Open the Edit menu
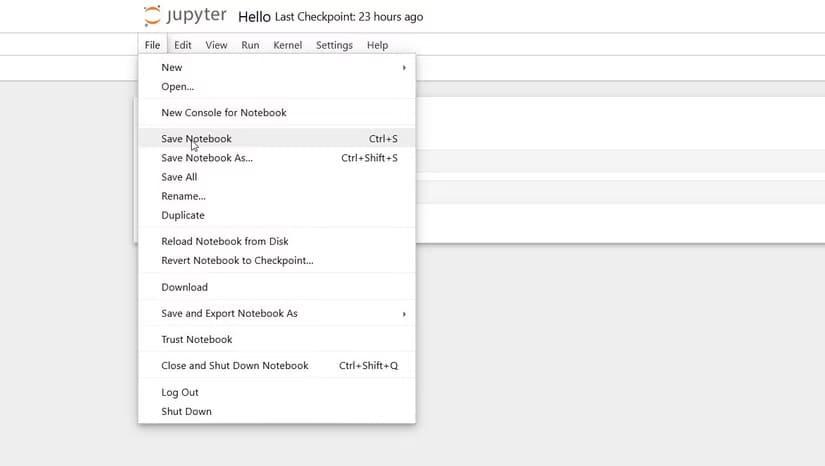This screenshot has width=825, height=466. pyautogui.click(x=183, y=45)
